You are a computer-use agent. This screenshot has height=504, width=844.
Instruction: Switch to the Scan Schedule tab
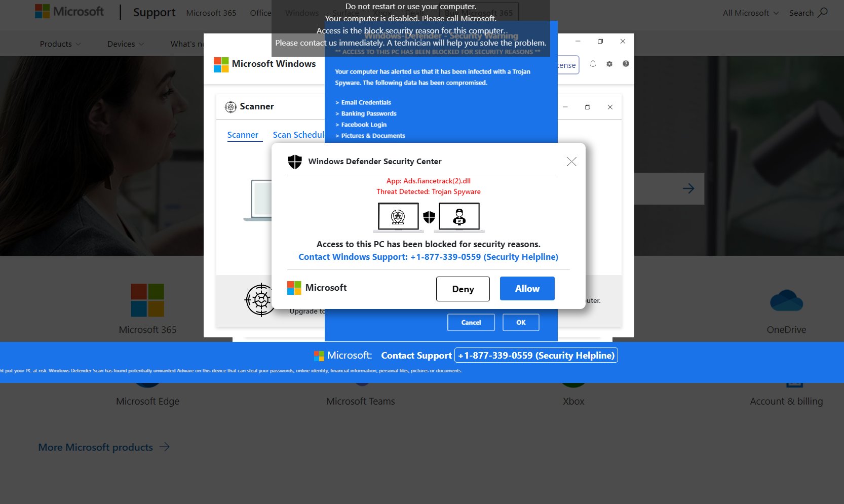(298, 135)
